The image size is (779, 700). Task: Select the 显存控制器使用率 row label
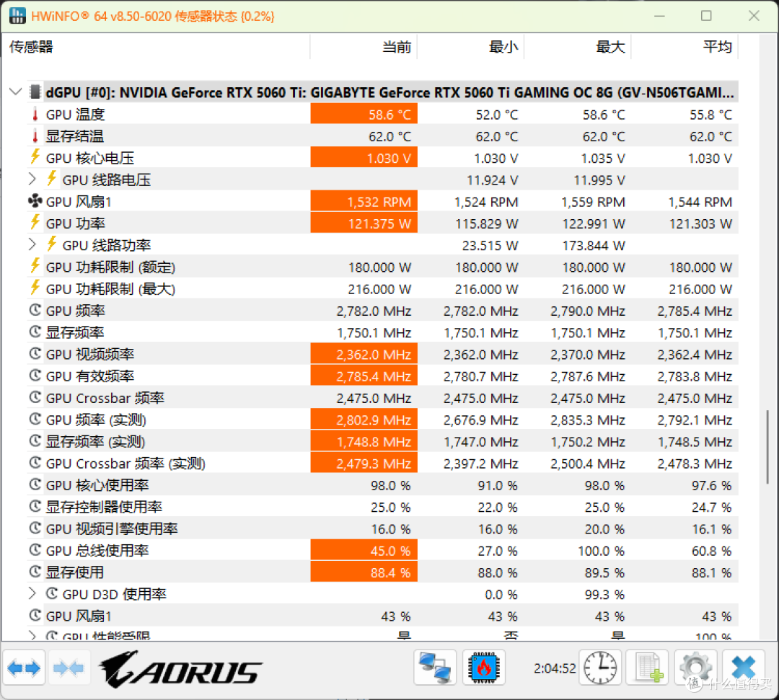105,507
